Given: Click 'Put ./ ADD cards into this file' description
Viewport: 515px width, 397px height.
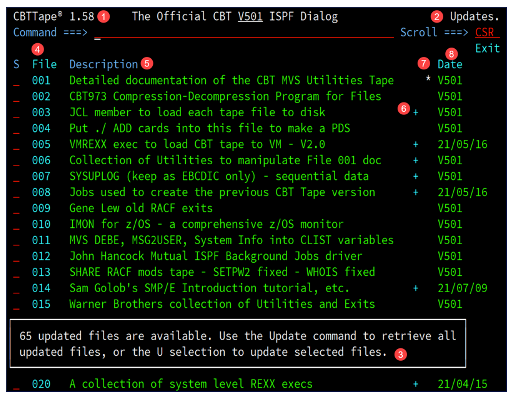Looking at the screenshot, I should 210,128.
